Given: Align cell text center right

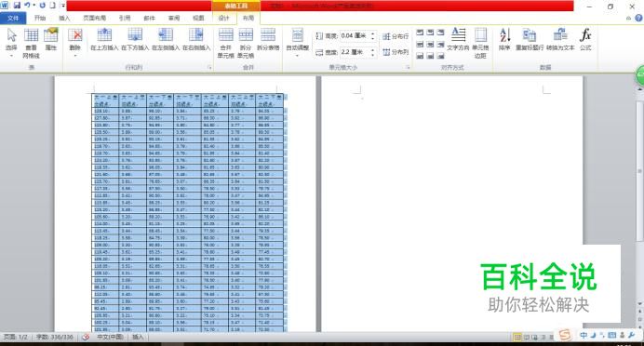Looking at the screenshot, I should pyautogui.click(x=440, y=44).
